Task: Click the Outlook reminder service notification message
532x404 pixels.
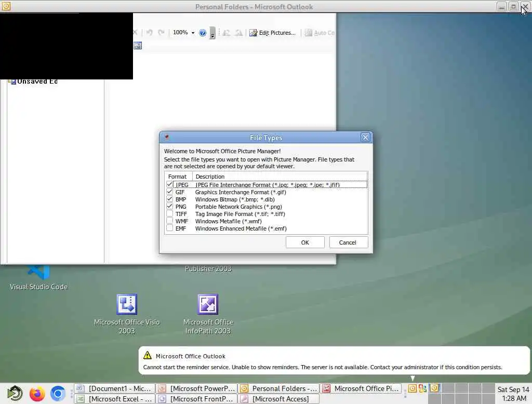Action: [x=322, y=367]
